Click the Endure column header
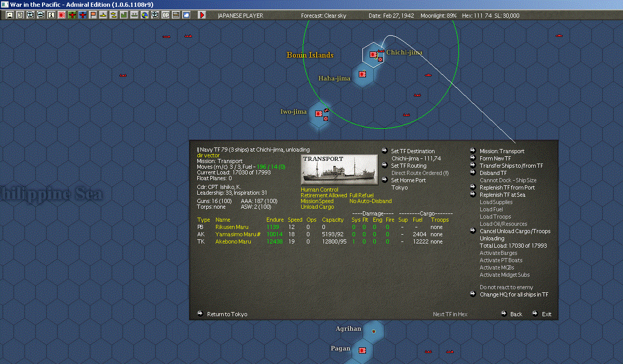 pyautogui.click(x=275, y=220)
